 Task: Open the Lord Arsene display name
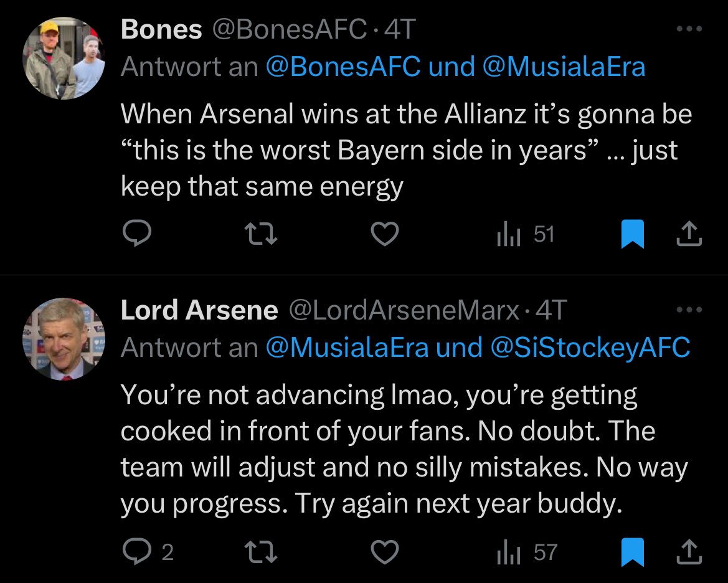(199, 311)
